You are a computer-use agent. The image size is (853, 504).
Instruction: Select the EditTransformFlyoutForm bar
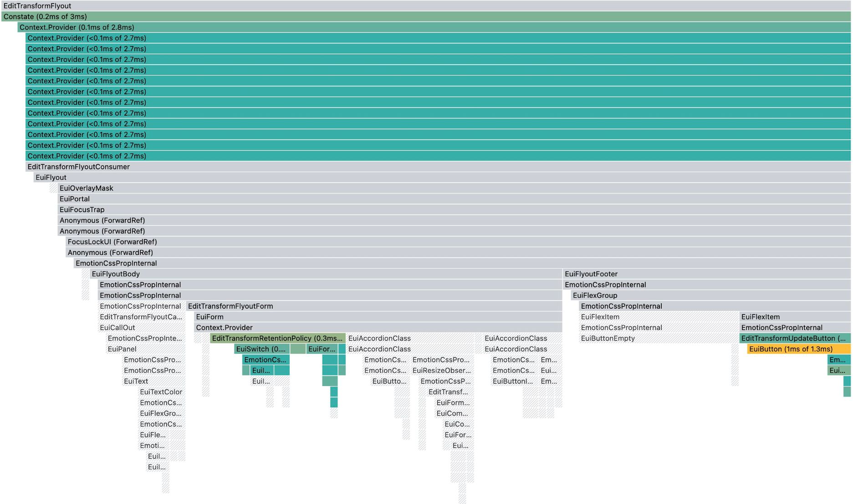(x=374, y=306)
